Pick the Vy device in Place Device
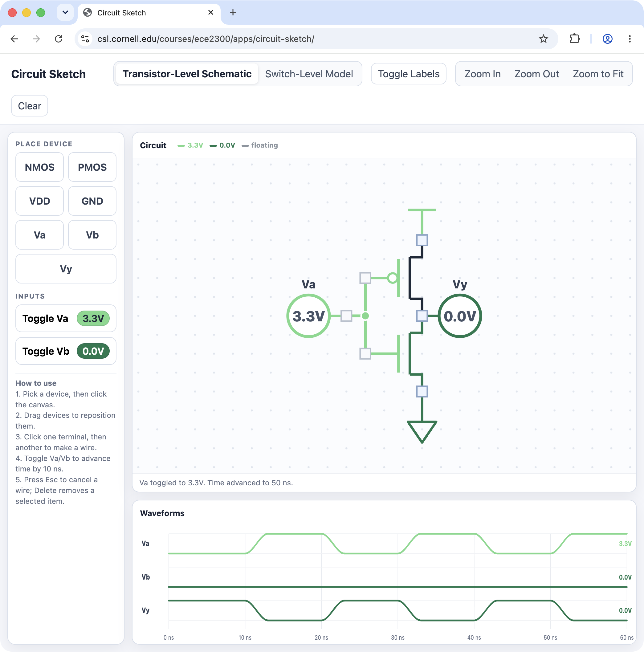The height and width of the screenshot is (652, 644). pyautogui.click(x=66, y=269)
